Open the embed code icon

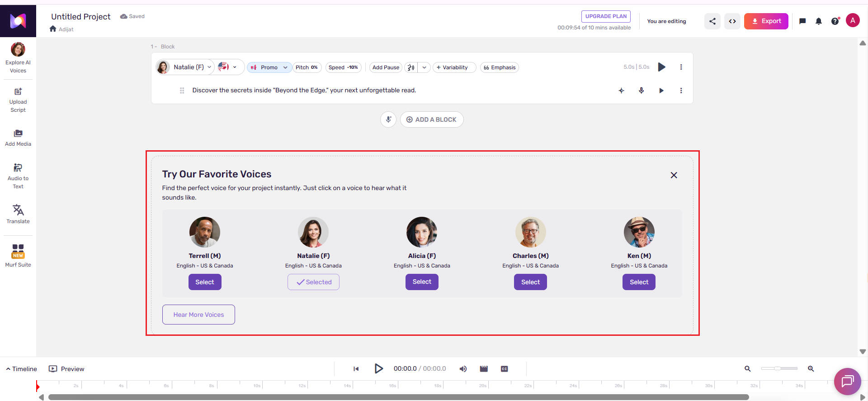click(x=732, y=21)
